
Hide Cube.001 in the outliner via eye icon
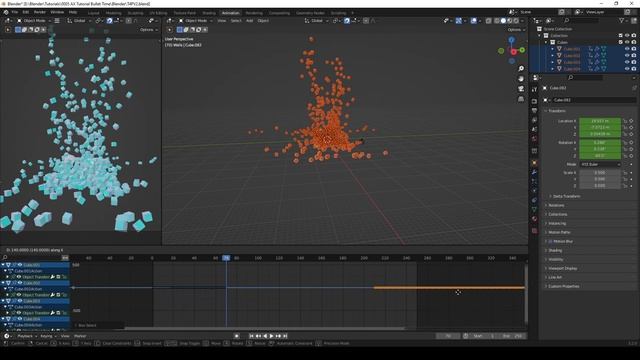click(x=627, y=49)
